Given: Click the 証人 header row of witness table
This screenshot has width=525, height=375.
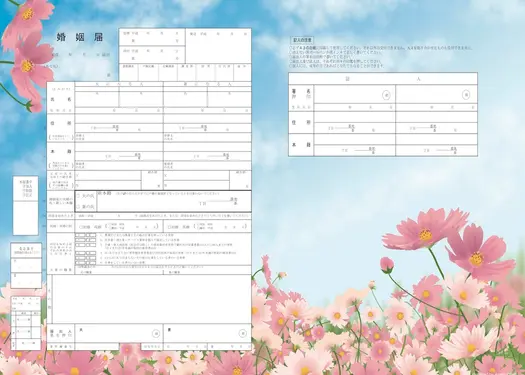Looking at the screenshot, I should (x=383, y=79).
